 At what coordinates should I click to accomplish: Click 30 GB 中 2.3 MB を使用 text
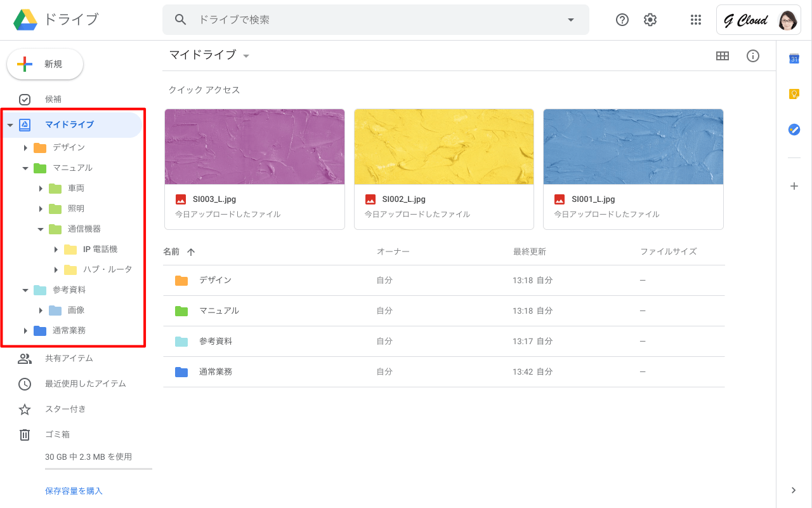click(x=89, y=457)
